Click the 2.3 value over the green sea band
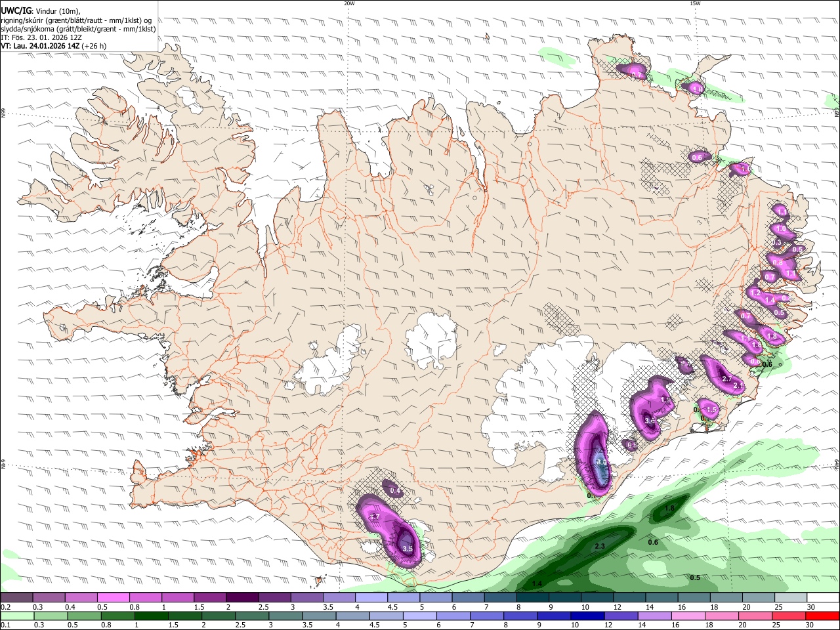 (x=599, y=546)
